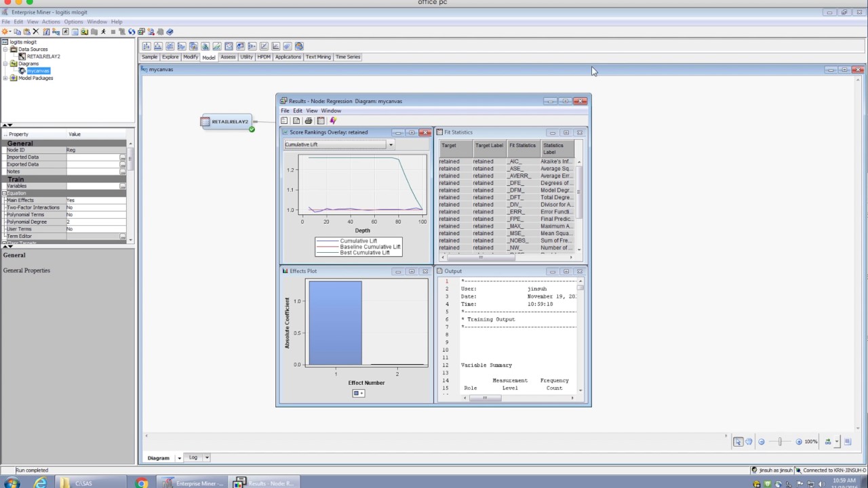Open the Actions menu

pyautogui.click(x=51, y=22)
